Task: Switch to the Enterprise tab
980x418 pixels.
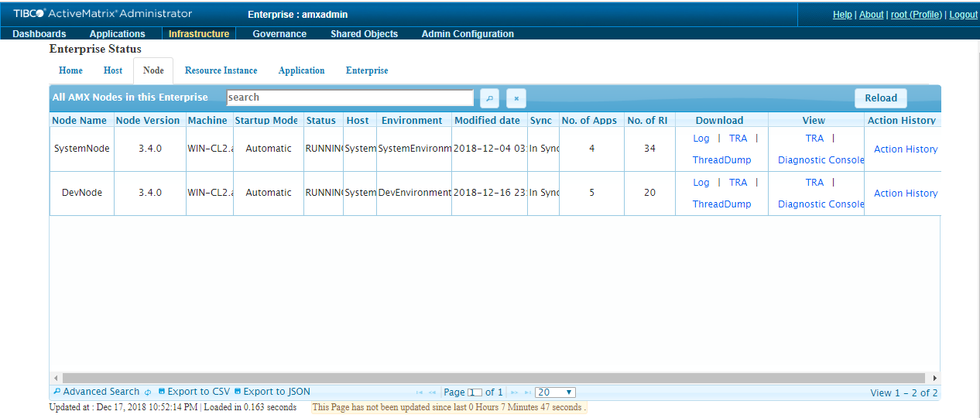Action: click(x=367, y=70)
